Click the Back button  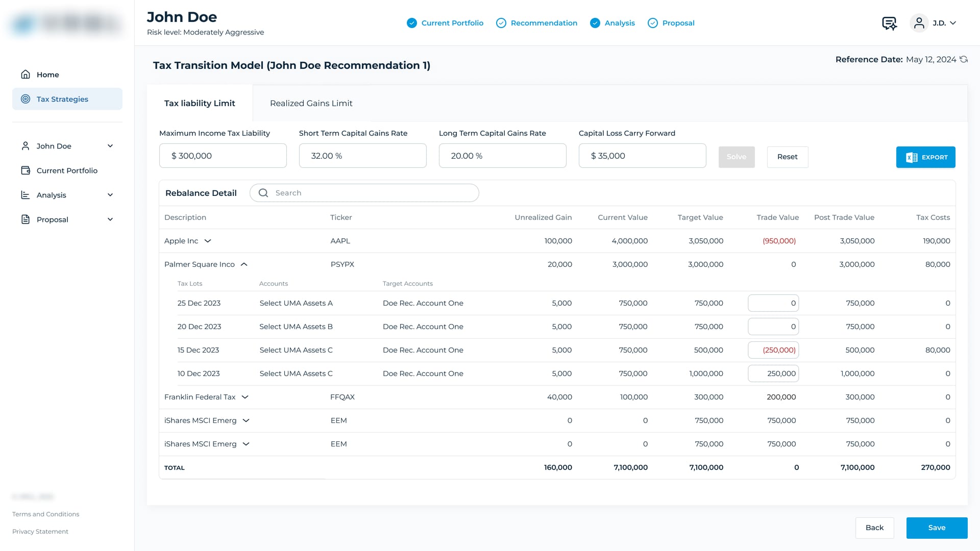(x=875, y=528)
